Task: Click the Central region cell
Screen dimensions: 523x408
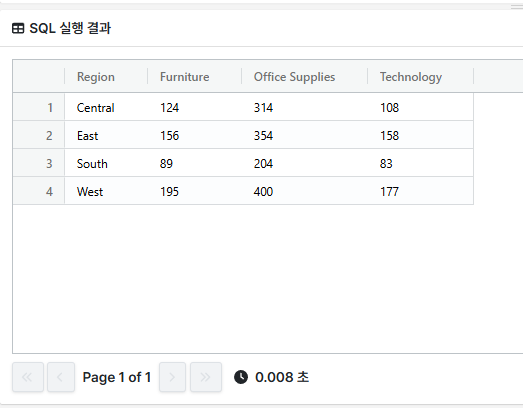Action: (x=106, y=107)
